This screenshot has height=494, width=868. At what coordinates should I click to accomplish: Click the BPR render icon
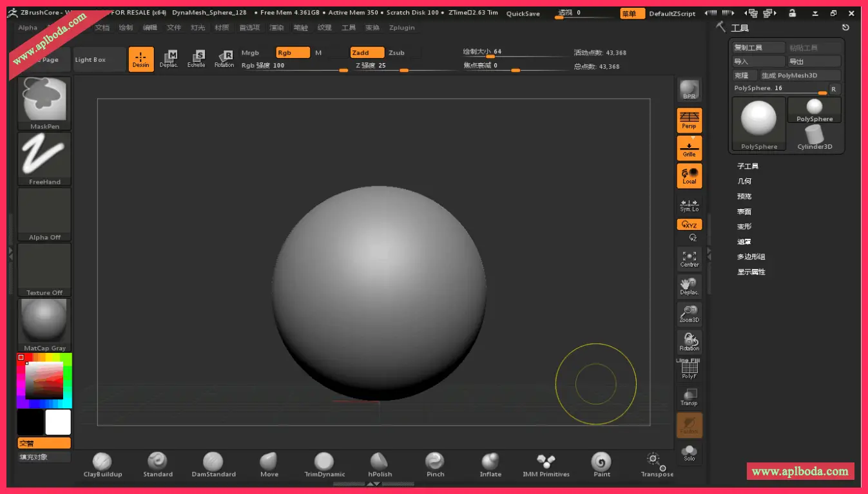tap(689, 90)
